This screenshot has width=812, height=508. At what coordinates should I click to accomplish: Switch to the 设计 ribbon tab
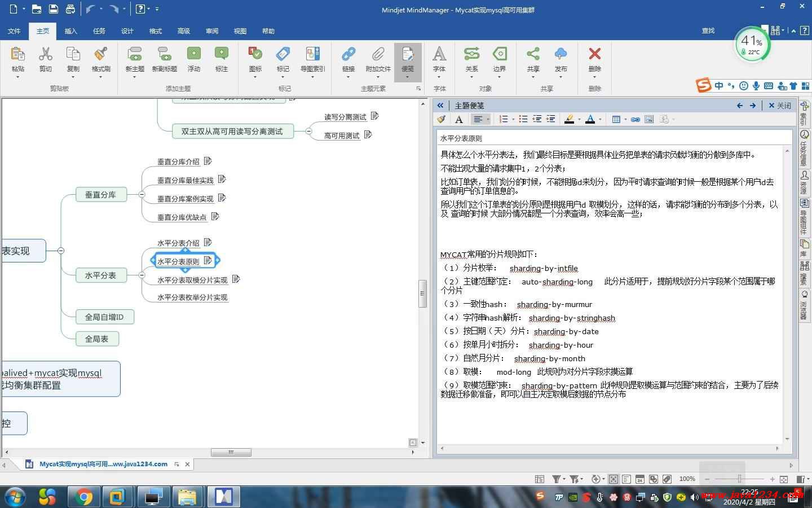click(127, 31)
